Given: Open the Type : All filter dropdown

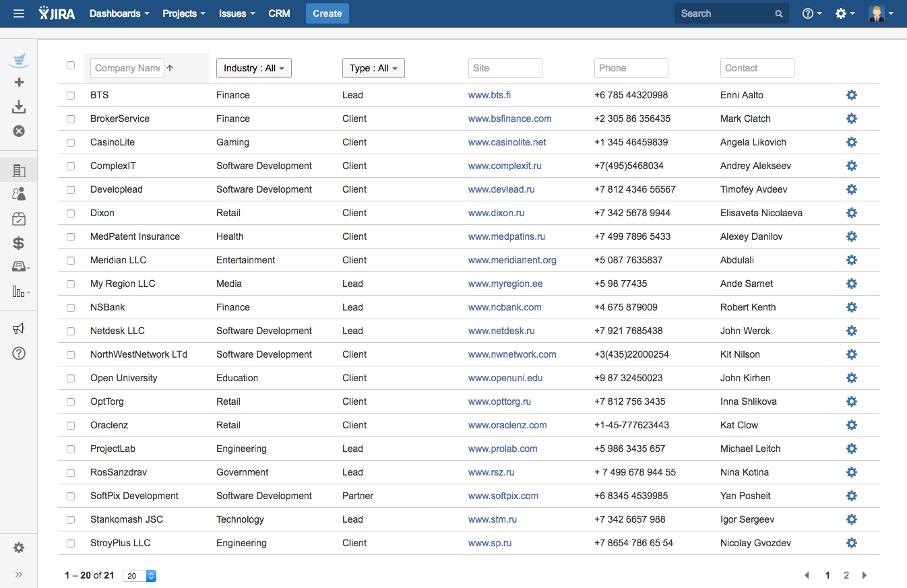Looking at the screenshot, I should click(x=373, y=68).
